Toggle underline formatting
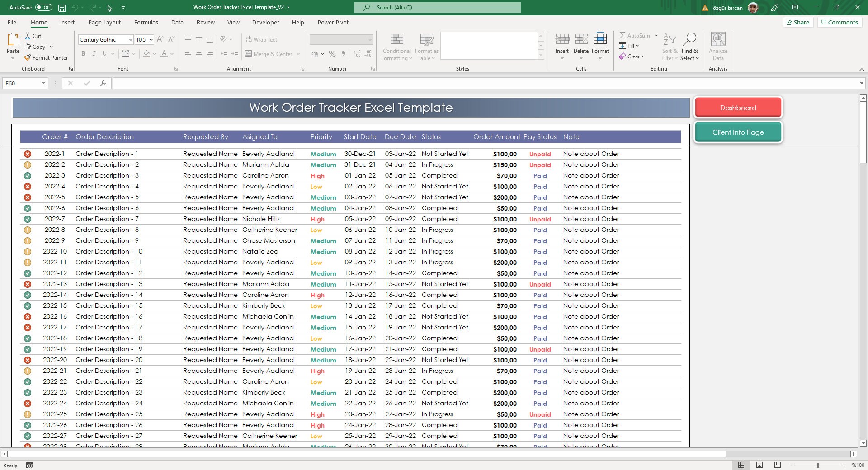This screenshot has height=470, width=868. click(104, 53)
